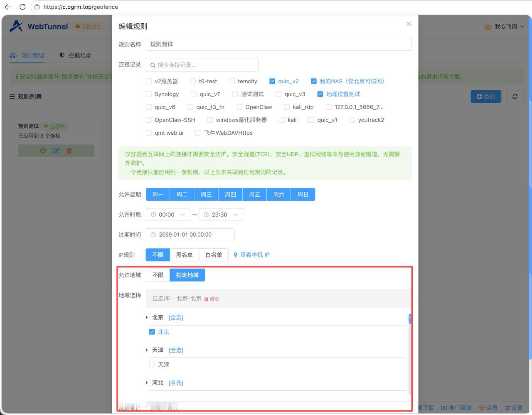Open end time 23:30 dropdown
Image resolution: width=532 pixels, height=415 pixels.
pos(221,215)
